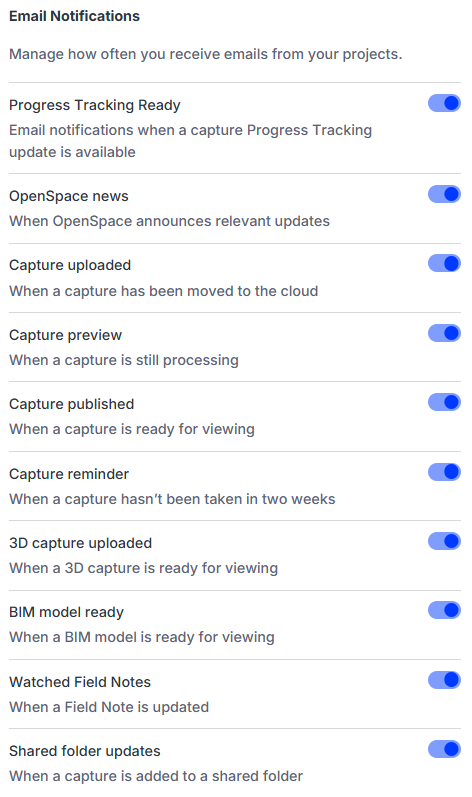472x797 pixels.
Task: Turn off 3D capture uploaded switch
Action: (x=444, y=541)
